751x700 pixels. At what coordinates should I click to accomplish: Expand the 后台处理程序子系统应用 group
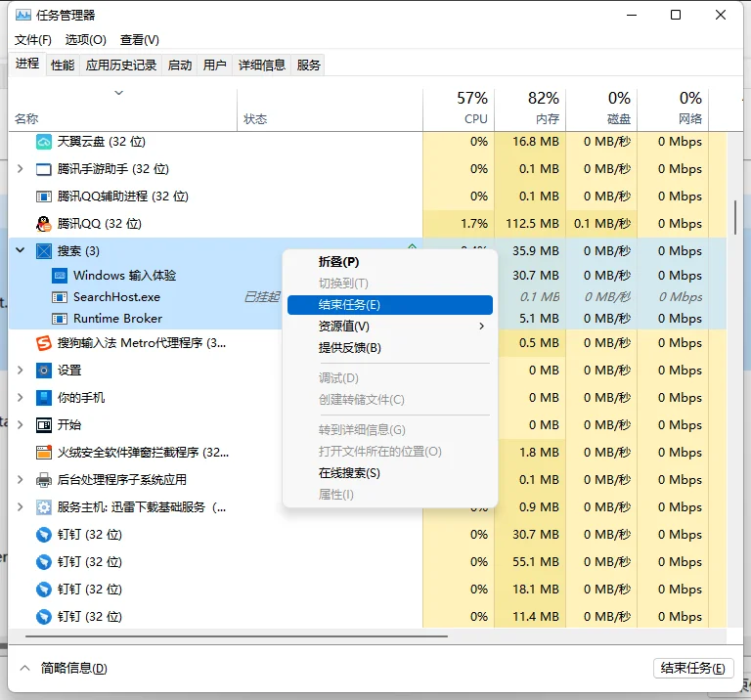point(21,479)
